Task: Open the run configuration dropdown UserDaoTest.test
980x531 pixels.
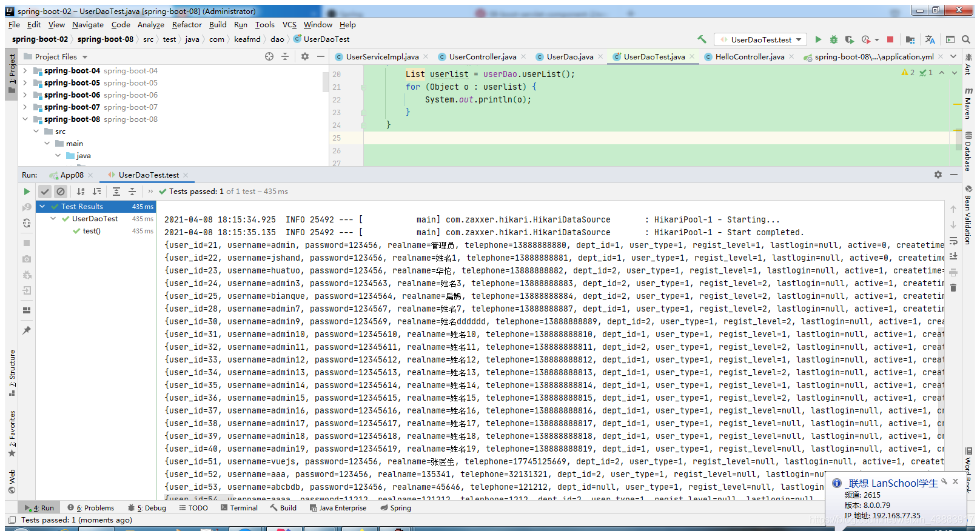Action: pos(760,39)
